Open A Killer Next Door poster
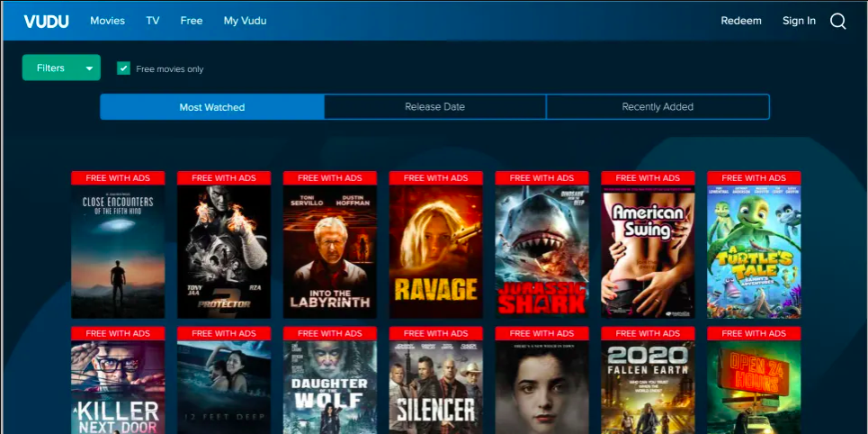The width and height of the screenshot is (868, 434). tap(118, 387)
